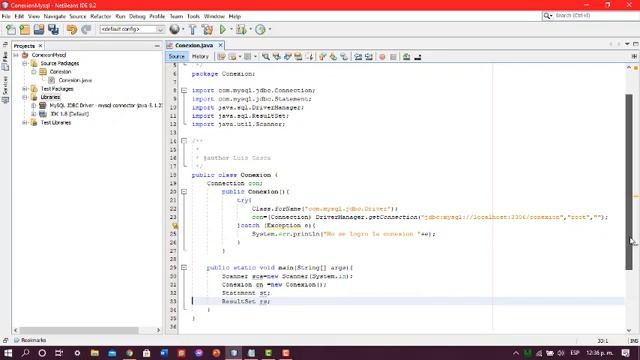Click the Redo arrow icon
This screenshot has height=360, width=640.
(86, 29)
